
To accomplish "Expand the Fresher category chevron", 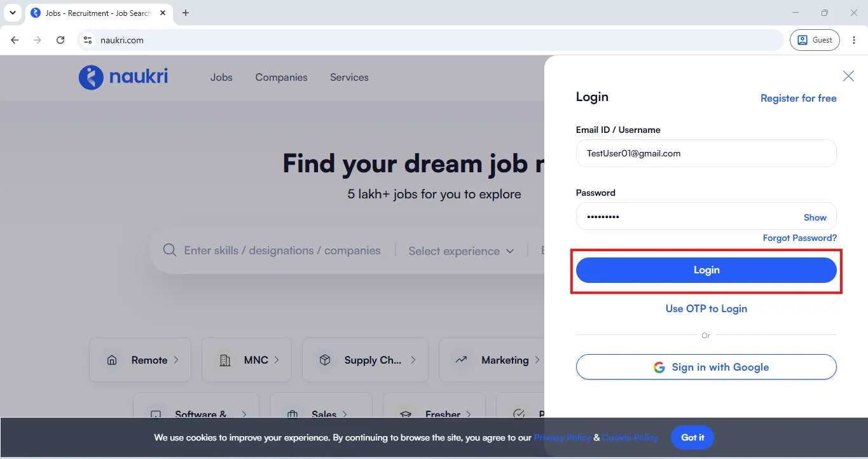I will (469, 414).
